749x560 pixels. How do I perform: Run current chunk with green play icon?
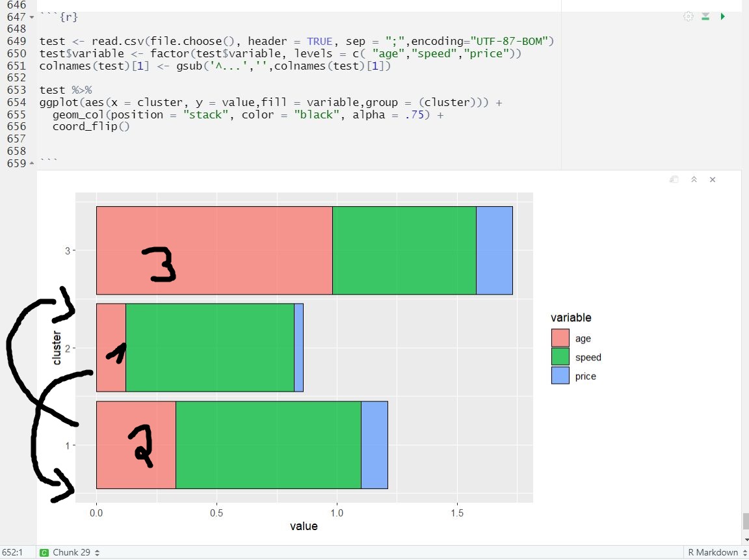point(723,17)
